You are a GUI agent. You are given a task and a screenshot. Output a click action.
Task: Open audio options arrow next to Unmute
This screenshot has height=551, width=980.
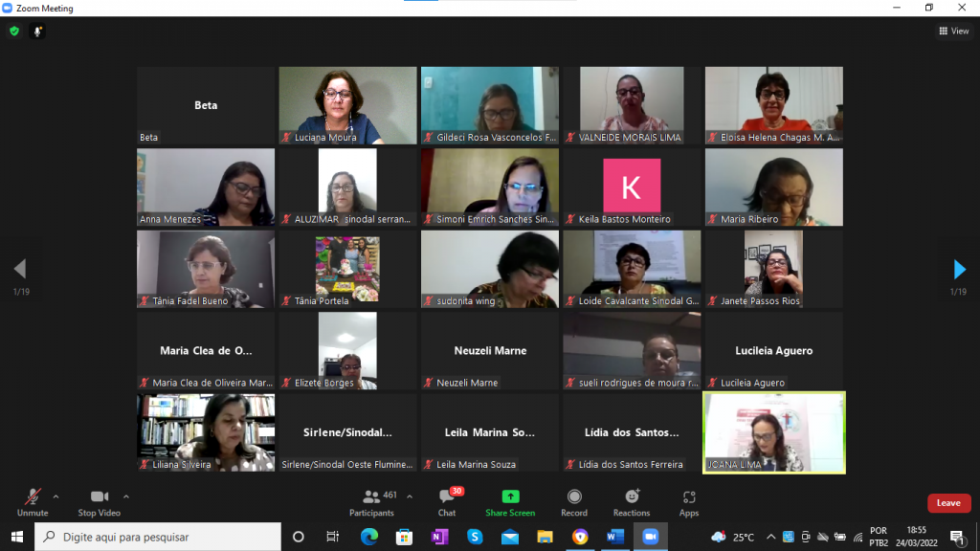(x=56, y=496)
